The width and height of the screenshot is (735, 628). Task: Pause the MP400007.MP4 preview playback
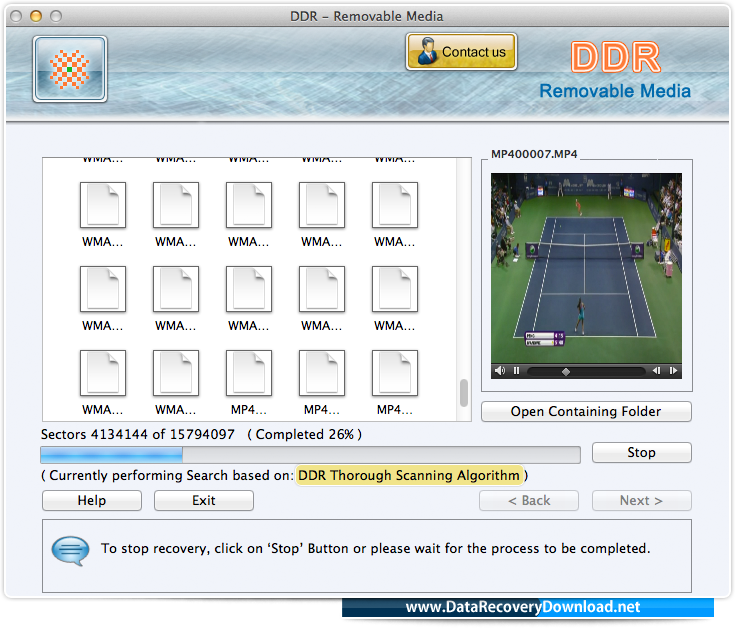517,371
